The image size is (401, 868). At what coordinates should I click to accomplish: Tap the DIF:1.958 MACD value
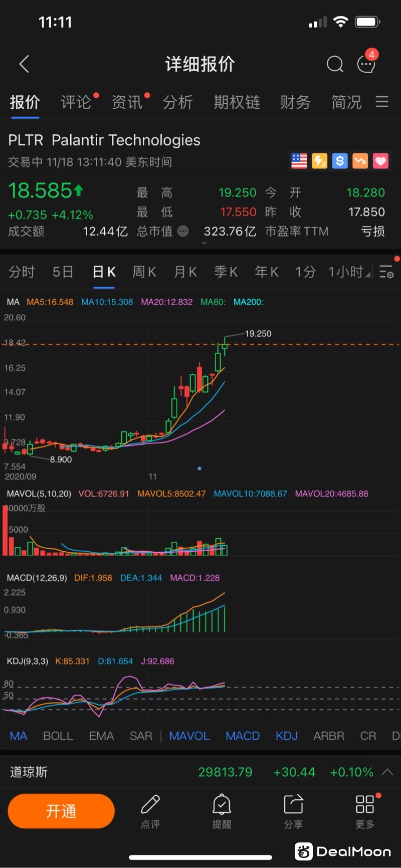(93, 578)
